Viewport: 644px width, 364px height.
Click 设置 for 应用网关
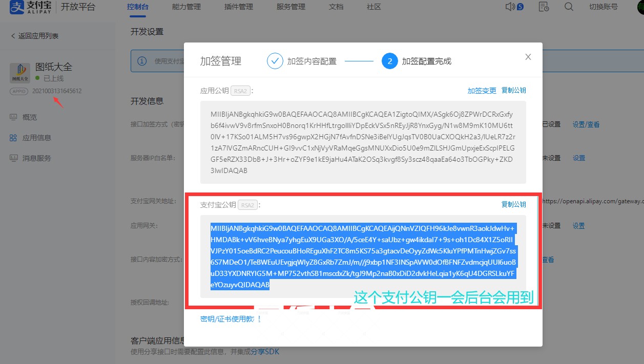(579, 226)
